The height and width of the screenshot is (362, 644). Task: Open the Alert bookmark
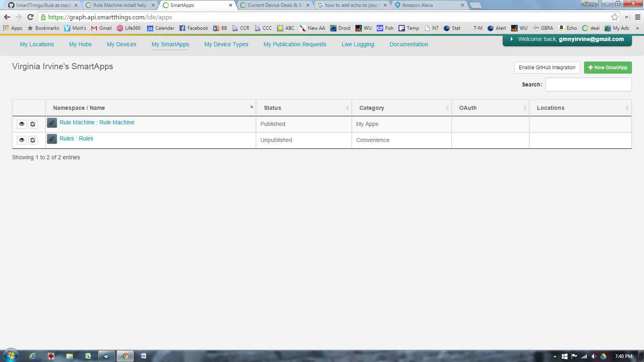coord(497,28)
